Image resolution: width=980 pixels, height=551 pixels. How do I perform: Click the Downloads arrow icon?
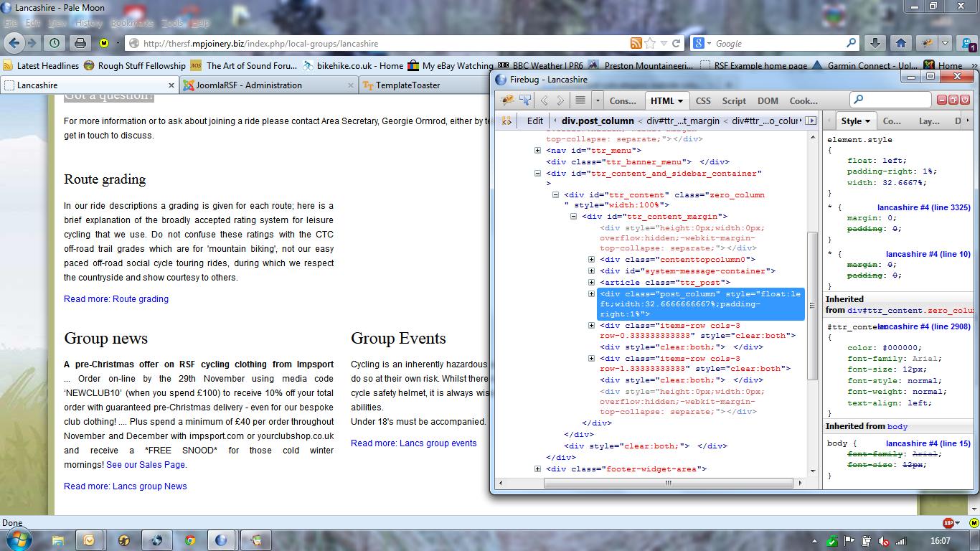[x=876, y=43]
